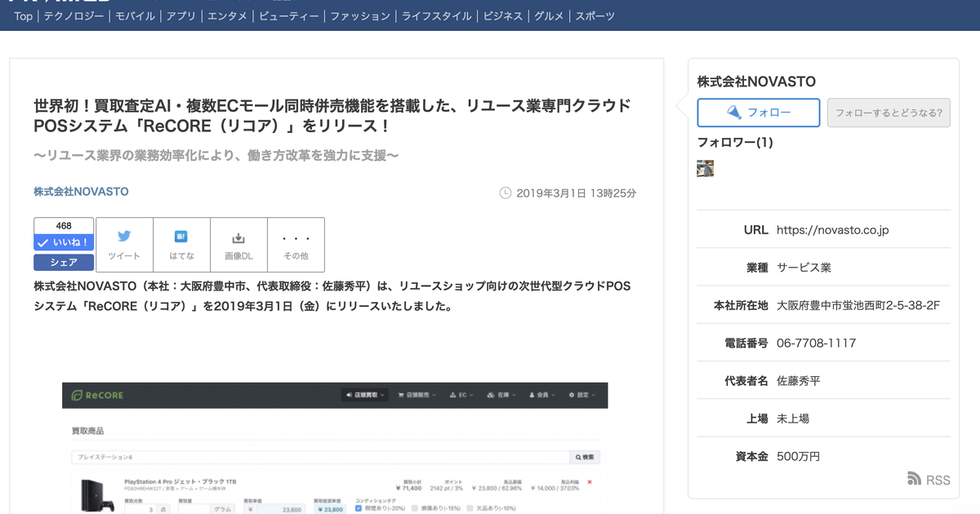The height and width of the screenshot is (514, 980).
Task: Click the date 2019年3月1日 13時25分
Action: pyautogui.click(x=577, y=193)
